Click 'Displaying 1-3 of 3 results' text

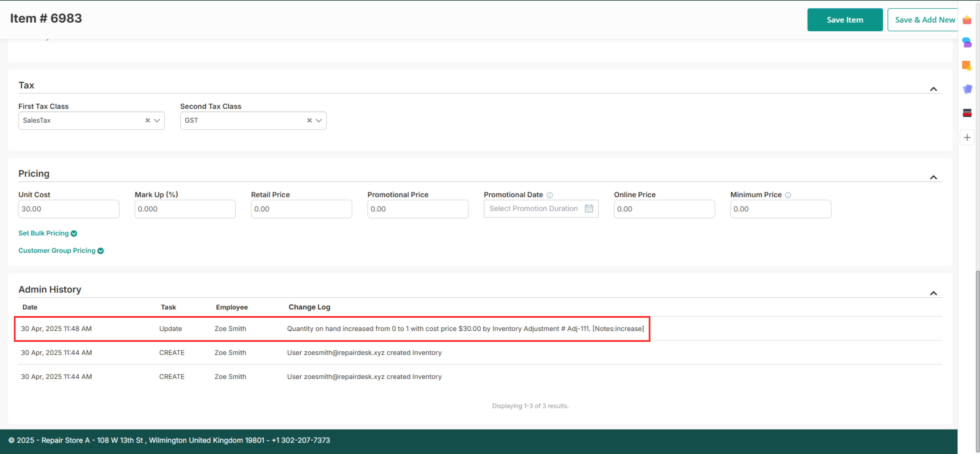(x=530, y=406)
